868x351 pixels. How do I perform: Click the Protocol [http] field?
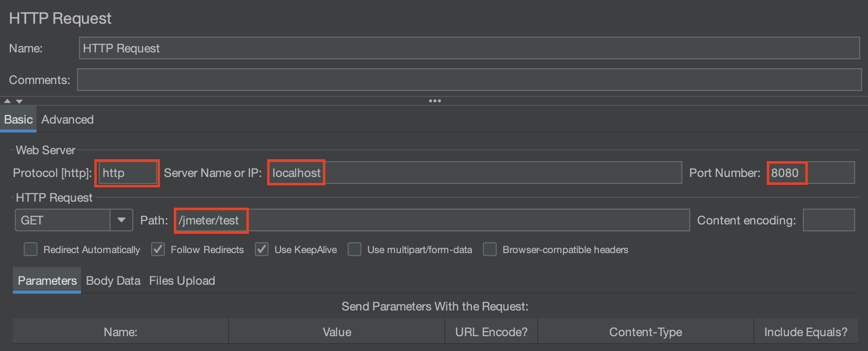127,173
